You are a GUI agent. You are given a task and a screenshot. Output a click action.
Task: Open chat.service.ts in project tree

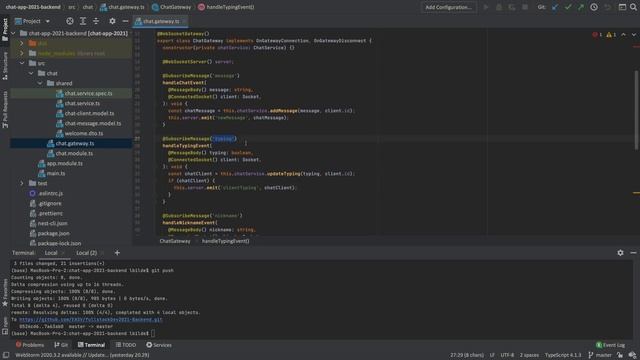82,103
